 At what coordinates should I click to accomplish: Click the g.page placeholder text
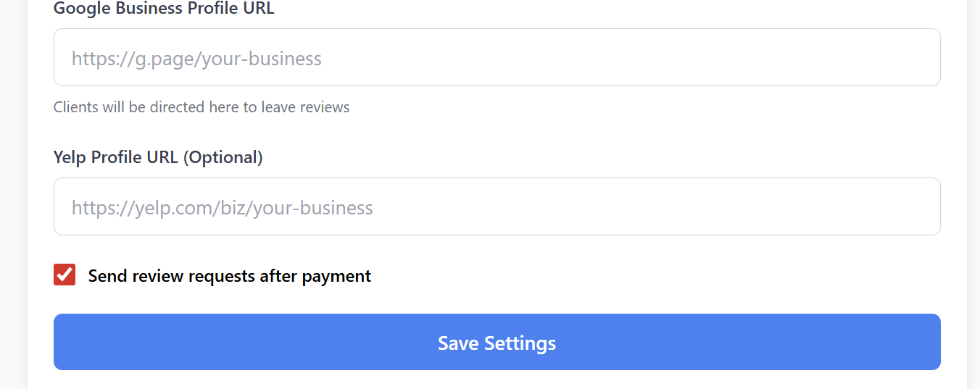196,59
